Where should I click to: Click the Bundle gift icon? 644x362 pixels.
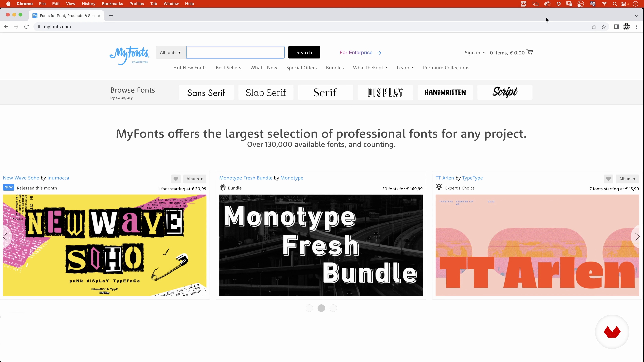click(x=223, y=187)
